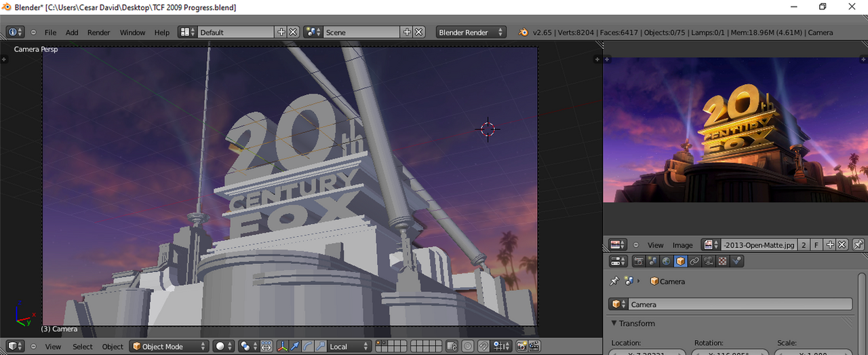
Task: Click the OpenGL render image camera icon
Action: point(521,346)
